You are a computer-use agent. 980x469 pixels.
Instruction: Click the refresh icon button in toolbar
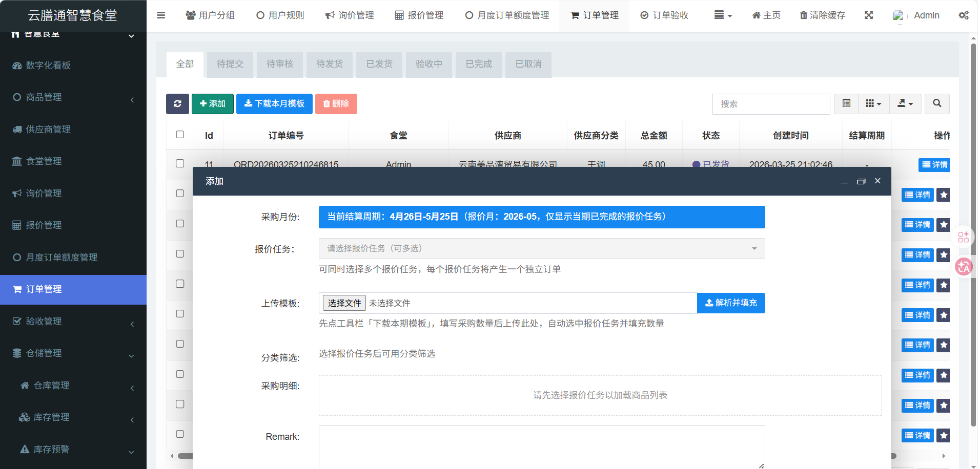tap(177, 104)
